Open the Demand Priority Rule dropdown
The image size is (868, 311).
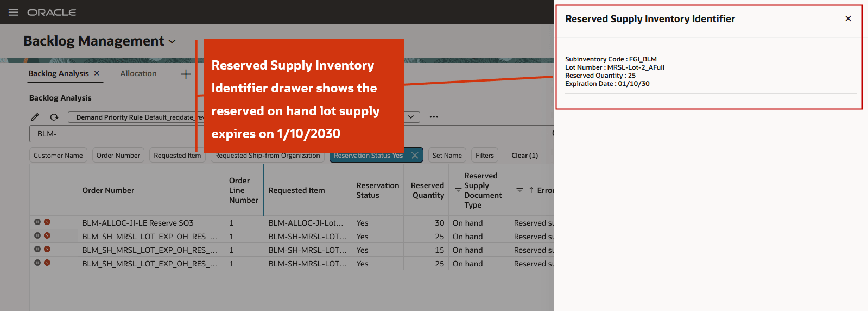point(411,117)
